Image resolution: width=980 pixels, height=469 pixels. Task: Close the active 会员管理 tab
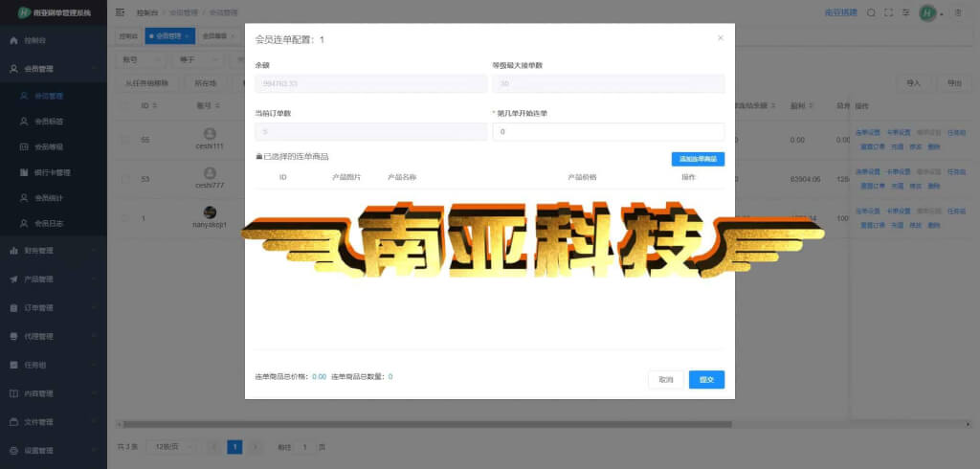pos(187,36)
